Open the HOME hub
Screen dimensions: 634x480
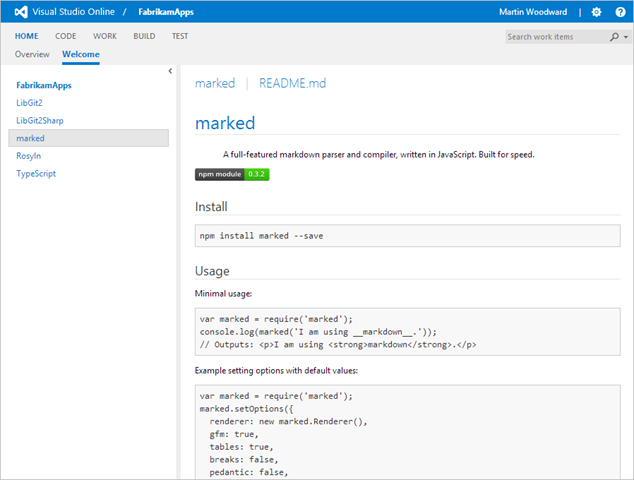pyautogui.click(x=27, y=36)
